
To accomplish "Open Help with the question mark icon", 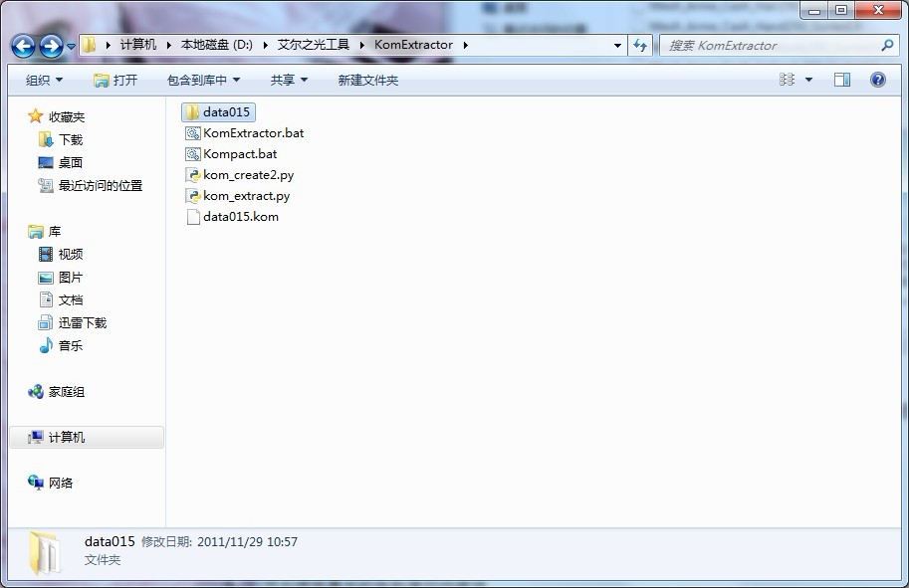I will pyautogui.click(x=878, y=80).
